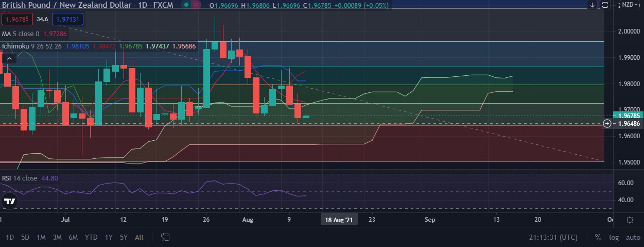
Task: Click the 18 Aug '21 date marker
Action: coord(339,220)
